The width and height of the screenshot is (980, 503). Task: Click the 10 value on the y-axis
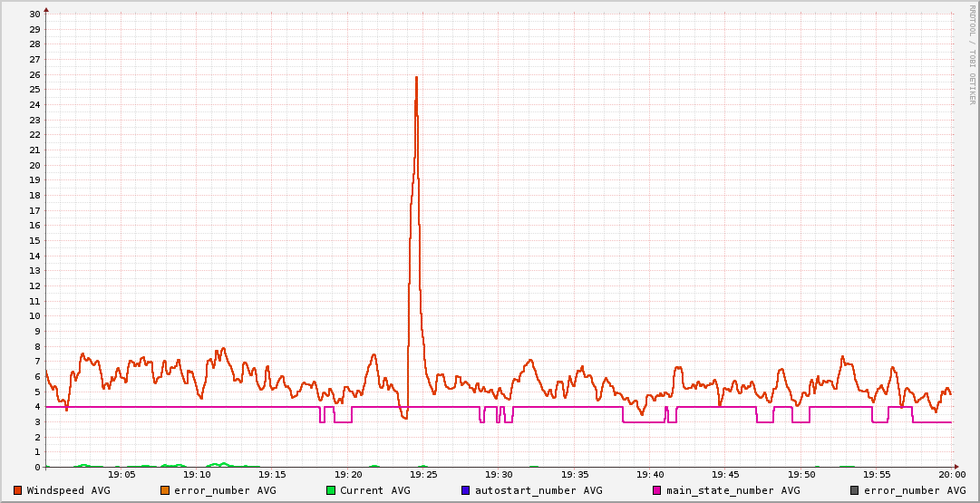pyautogui.click(x=34, y=316)
